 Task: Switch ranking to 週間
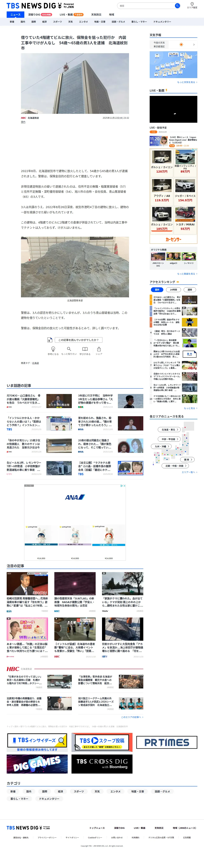190,289
